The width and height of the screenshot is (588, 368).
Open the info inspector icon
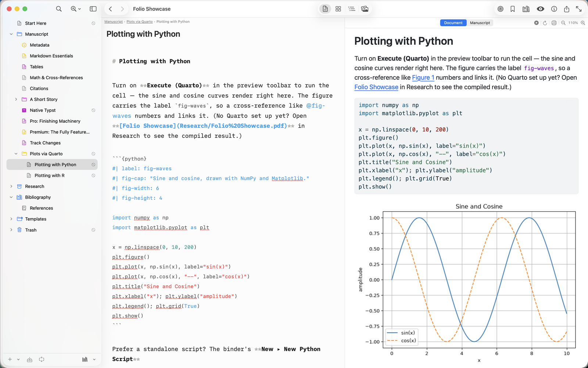pyautogui.click(x=554, y=9)
